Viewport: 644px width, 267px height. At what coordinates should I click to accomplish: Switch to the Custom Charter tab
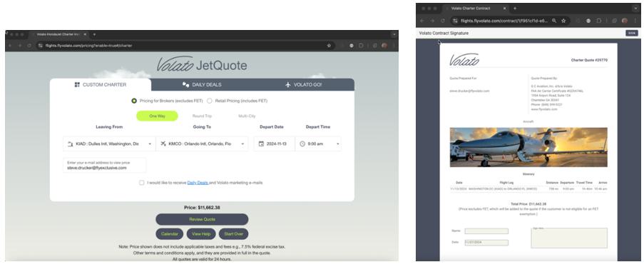click(x=101, y=85)
